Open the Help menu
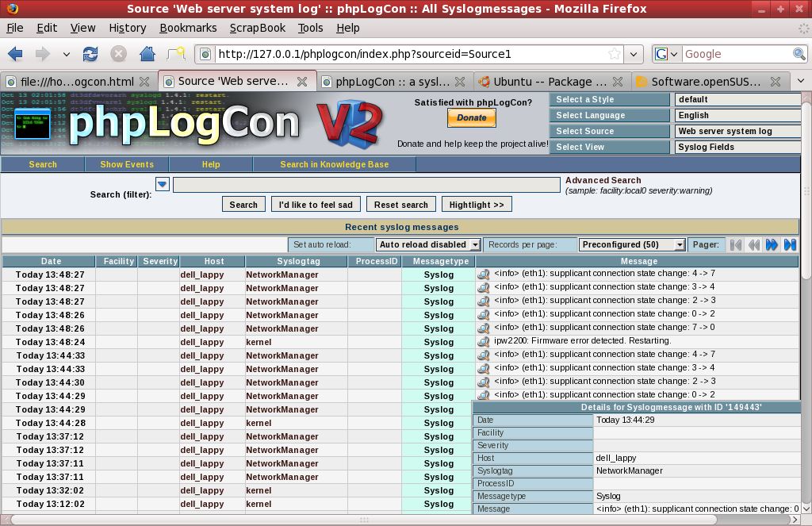 [347, 28]
